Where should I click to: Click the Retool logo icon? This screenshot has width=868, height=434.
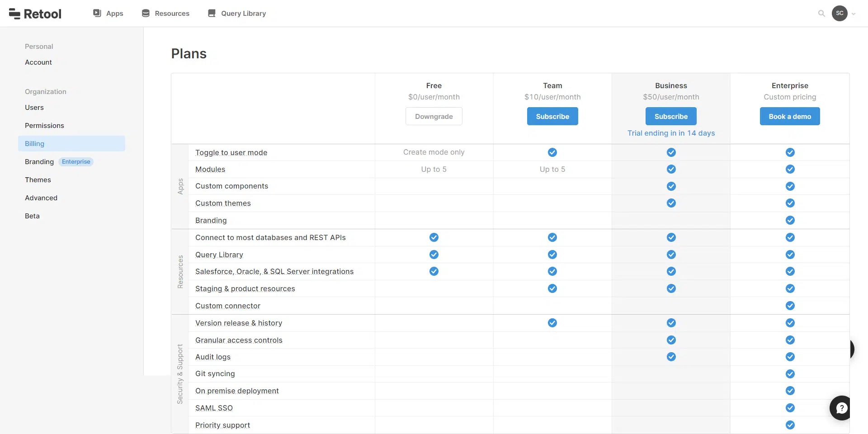point(14,14)
